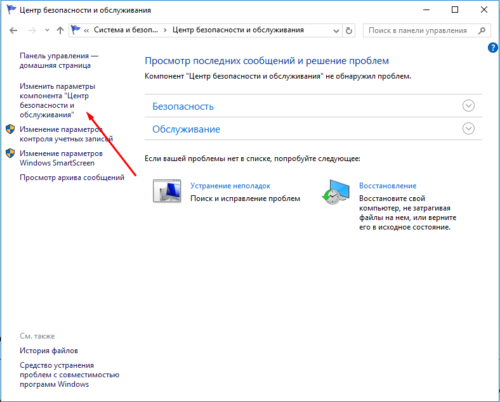
Task: Click the flag icon in address bar
Action: pyautogui.click(x=76, y=30)
